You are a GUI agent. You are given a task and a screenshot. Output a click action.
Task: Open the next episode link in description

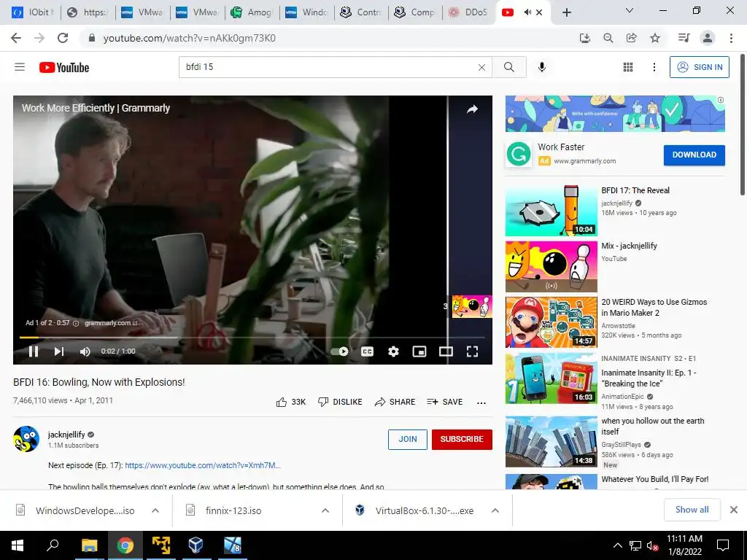pos(203,465)
